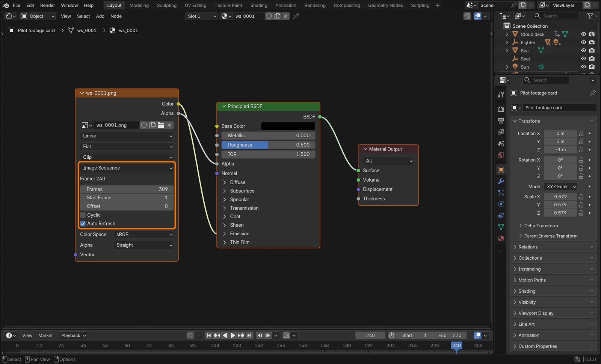Switch to the Shading workspace tab

[259, 5]
